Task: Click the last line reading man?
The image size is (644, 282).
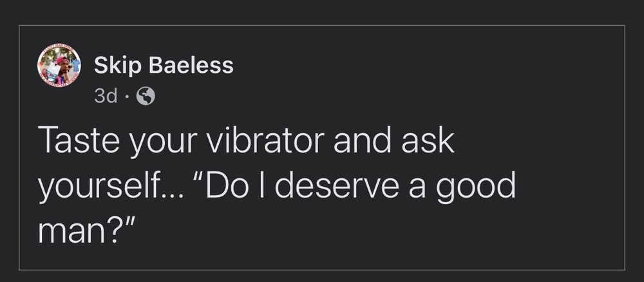Action: [x=87, y=231]
